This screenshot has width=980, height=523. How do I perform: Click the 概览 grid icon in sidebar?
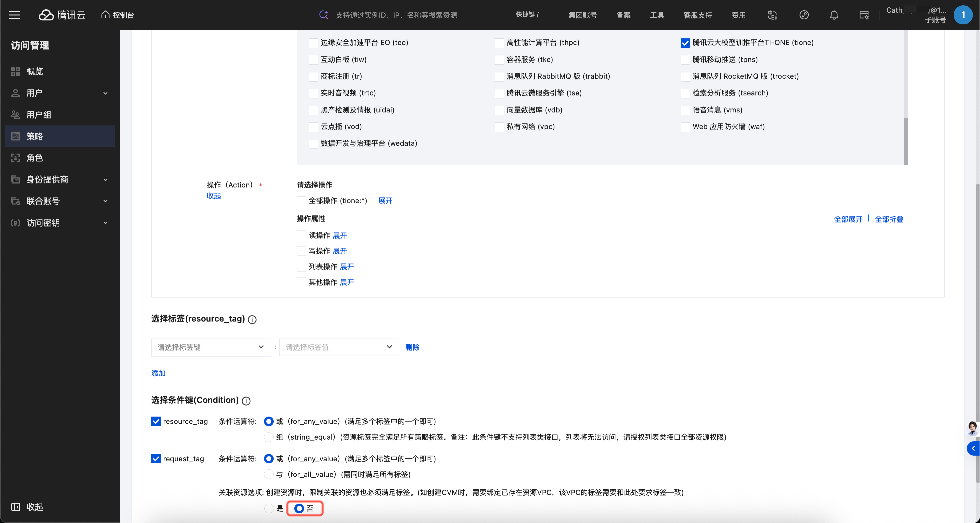16,72
